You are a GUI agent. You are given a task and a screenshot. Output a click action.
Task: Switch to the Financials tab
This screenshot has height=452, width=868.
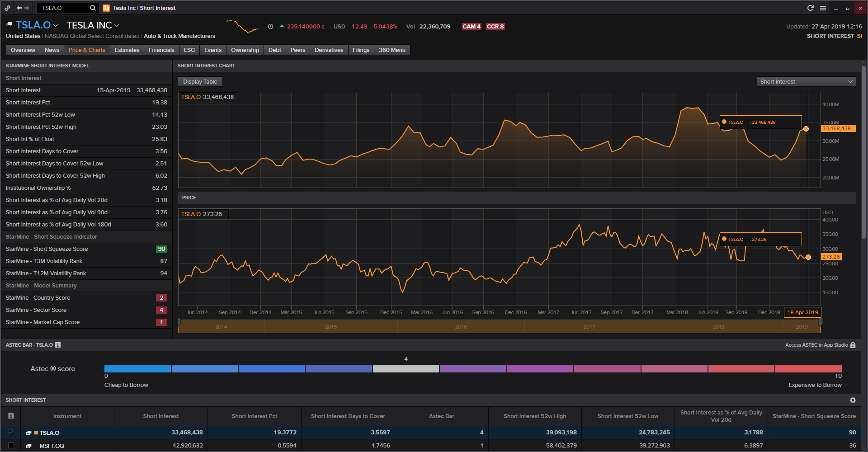161,50
